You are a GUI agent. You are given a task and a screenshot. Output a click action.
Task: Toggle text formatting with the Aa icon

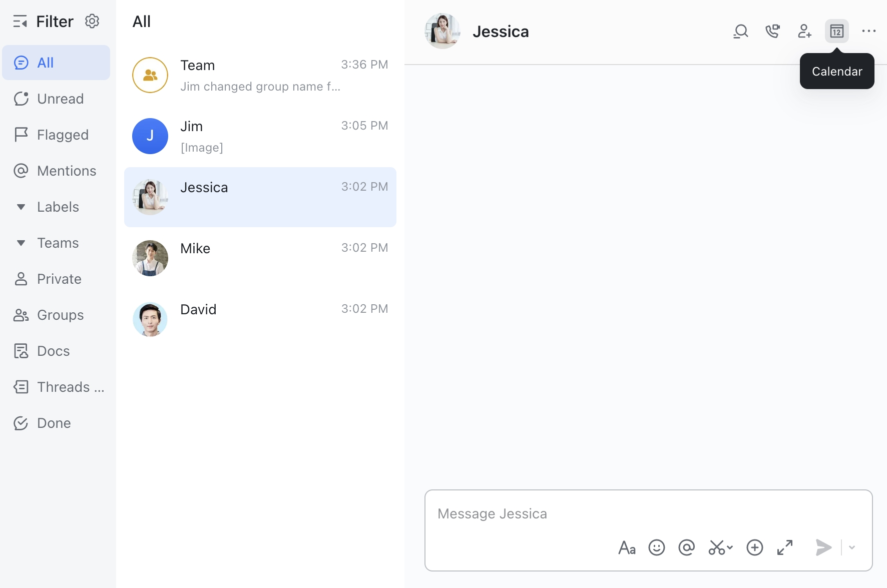click(627, 547)
